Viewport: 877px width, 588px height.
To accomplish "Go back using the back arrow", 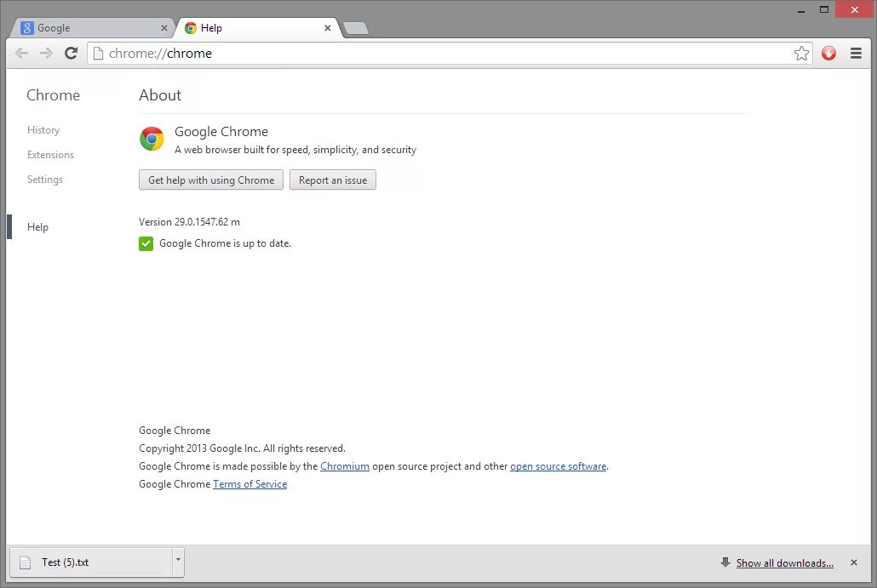I will coord(22,53).
